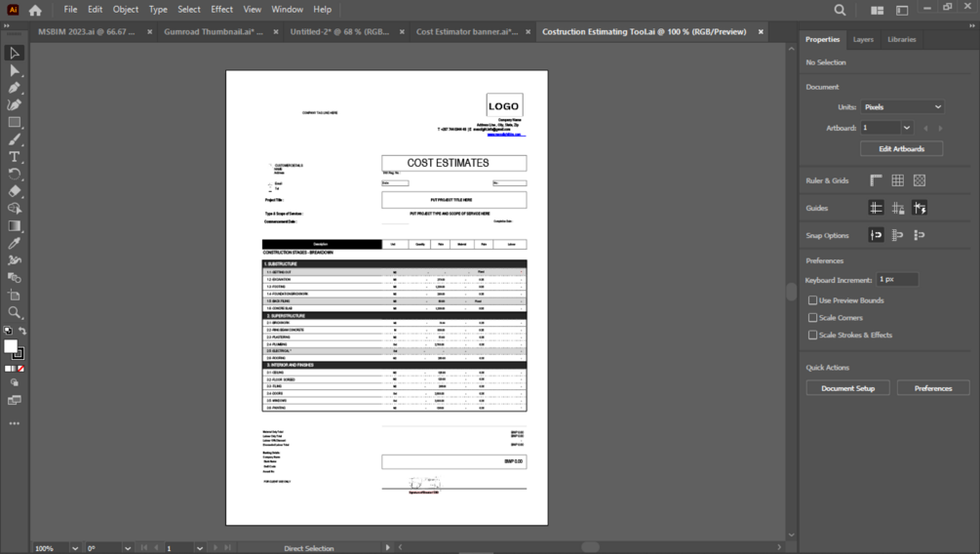The height and width of the screenshot is (554, 980).
Task: Open the File menu
Action: (x=70, y=10)
